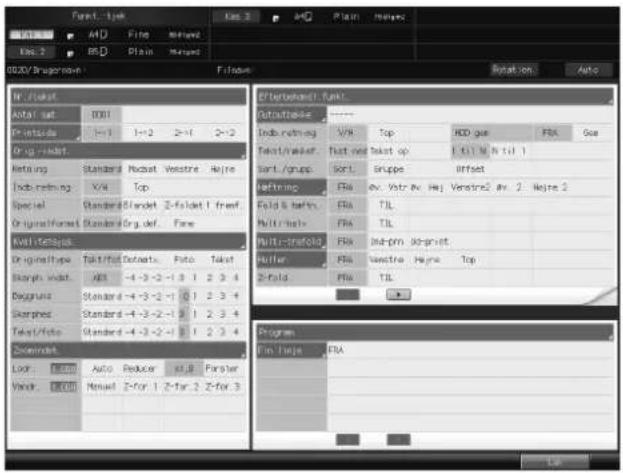Set Originaltype to Dotmatrix
The image size is (623, 473).
(141, 260)
